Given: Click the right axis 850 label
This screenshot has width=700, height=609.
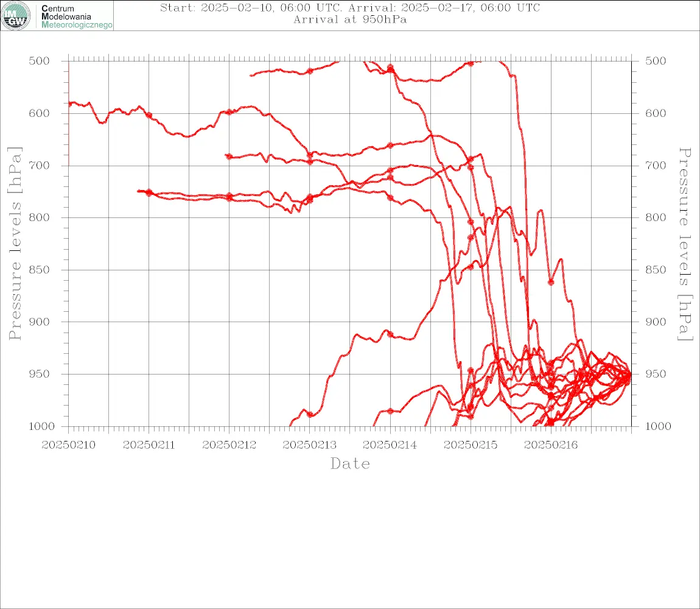Looking at the screenshot, I should [x=656, y=270].
